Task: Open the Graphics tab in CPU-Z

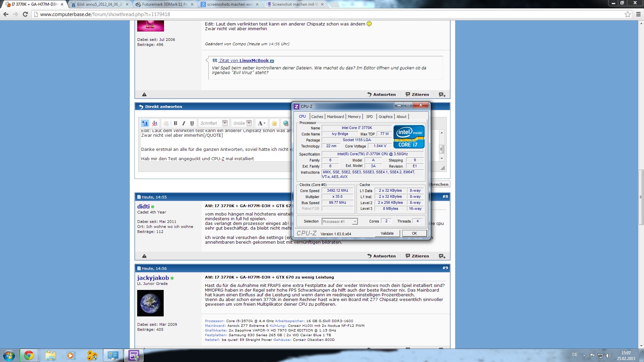Action: point(385,117)
